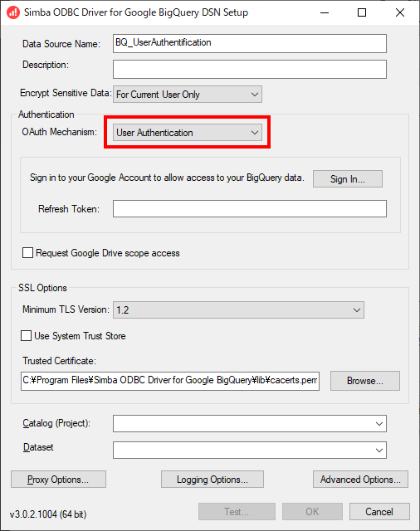Click the version text v3.0.2.1004 (64 bit)

pos(48,514)
